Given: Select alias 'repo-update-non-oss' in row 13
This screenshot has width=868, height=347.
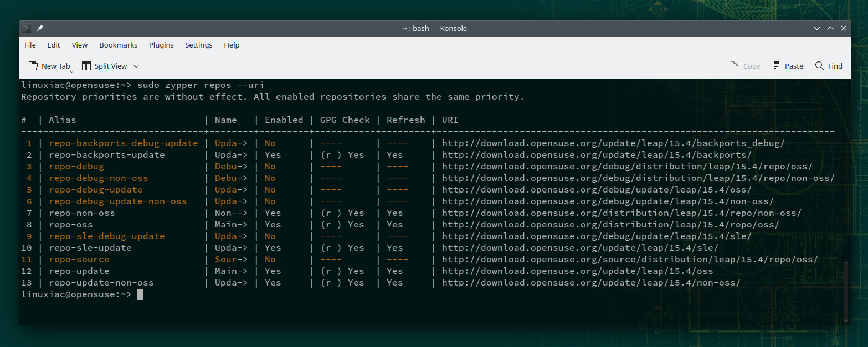Looking at the screenshot, I should (x=101, y=282).
